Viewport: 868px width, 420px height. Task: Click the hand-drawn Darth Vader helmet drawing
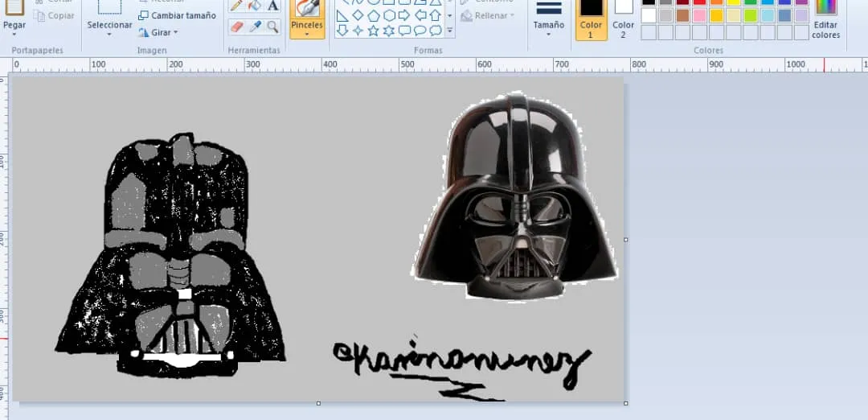[x=170, y=255]
